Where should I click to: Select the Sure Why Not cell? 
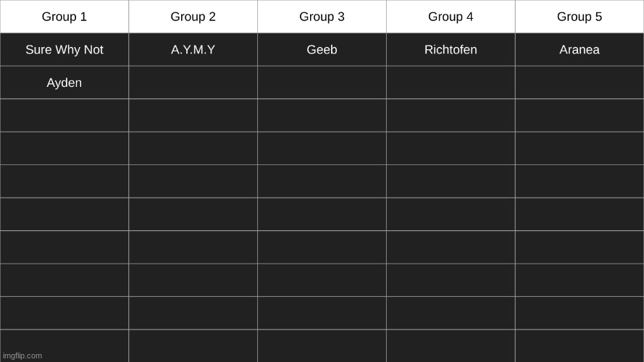pos(64,50)
